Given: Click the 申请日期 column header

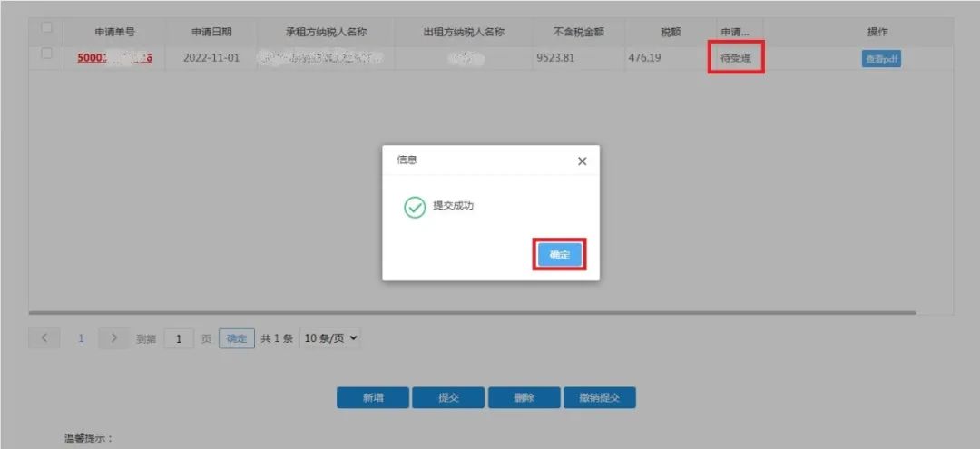Looking at the screenshot, I should click(x=211, y=32).
